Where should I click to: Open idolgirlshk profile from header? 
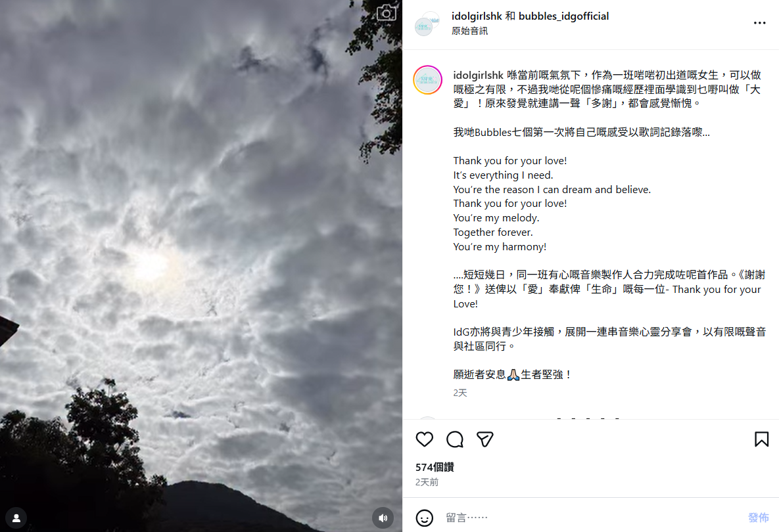click(477, 16)
